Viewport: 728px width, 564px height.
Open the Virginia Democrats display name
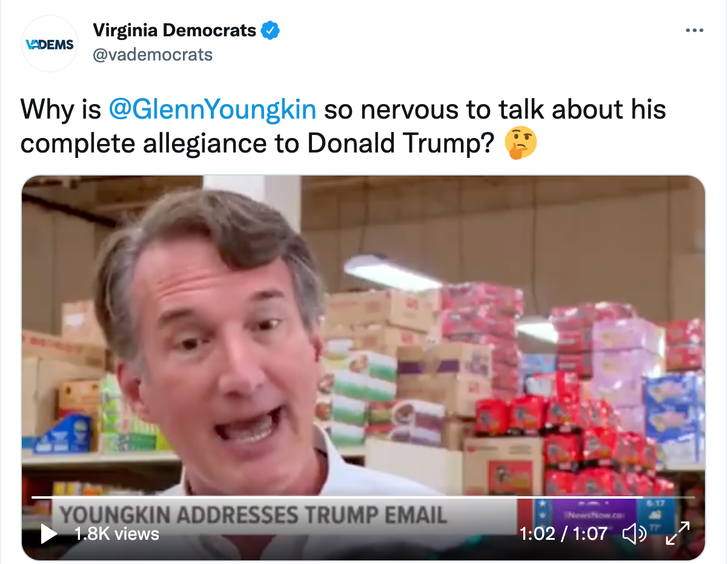tap(174, 30)
